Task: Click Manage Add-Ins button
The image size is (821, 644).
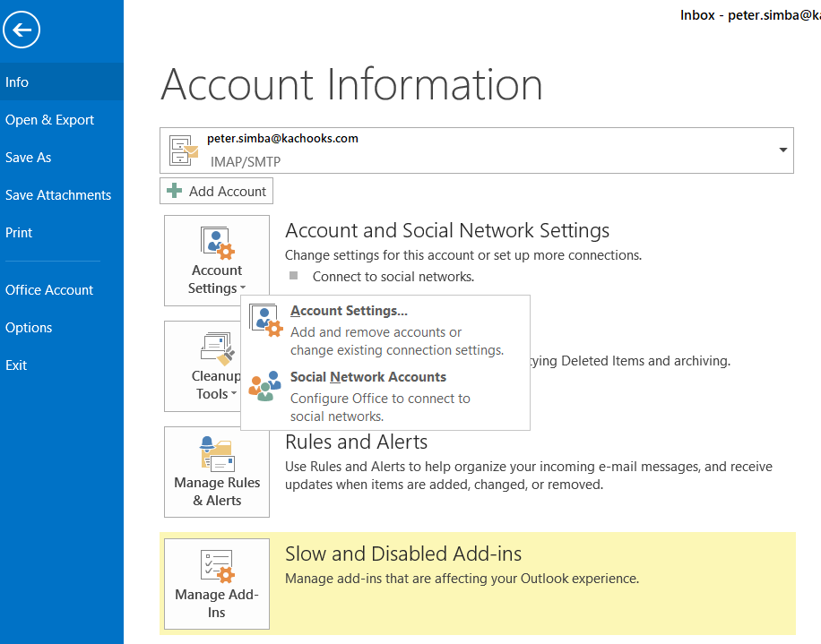Action: pos(217,584)
